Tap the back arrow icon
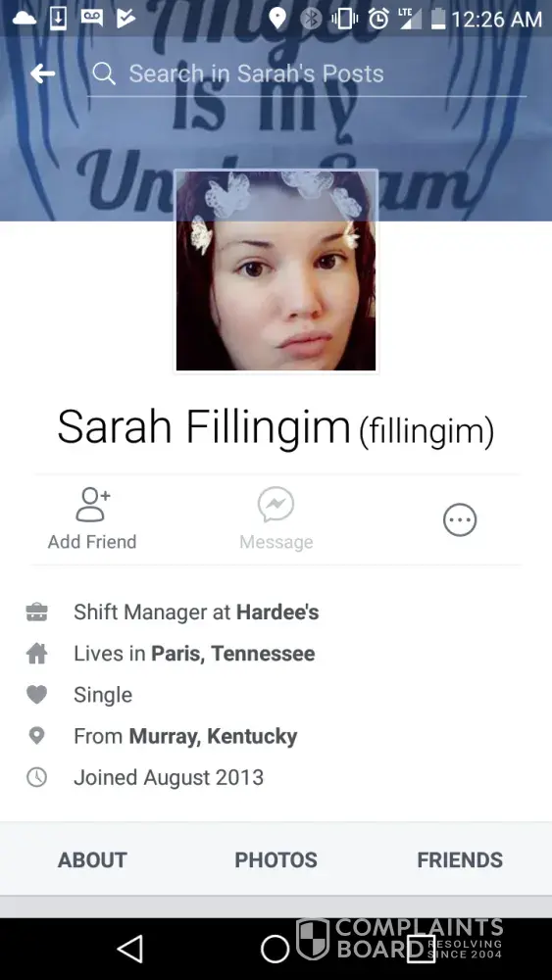The image size is (552, 980). point(42,73)
